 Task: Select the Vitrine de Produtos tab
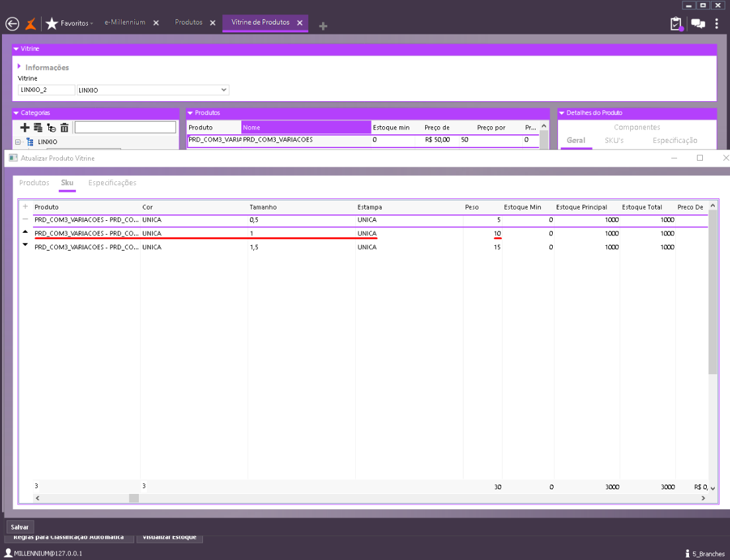tap(261, 22)
